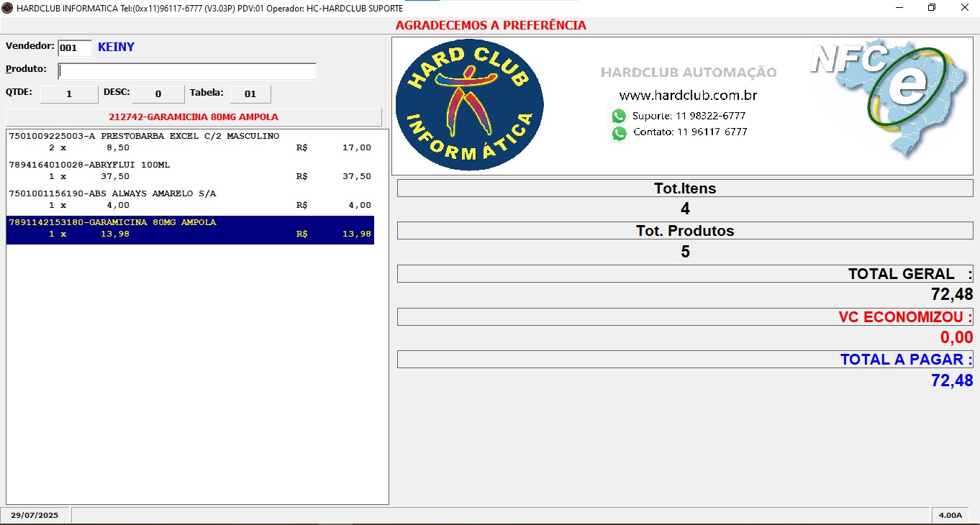Click the date 29/07/2025 in status bar
Image resolution: width=980 pixels, height=525 pixels.
coord(35,515)
